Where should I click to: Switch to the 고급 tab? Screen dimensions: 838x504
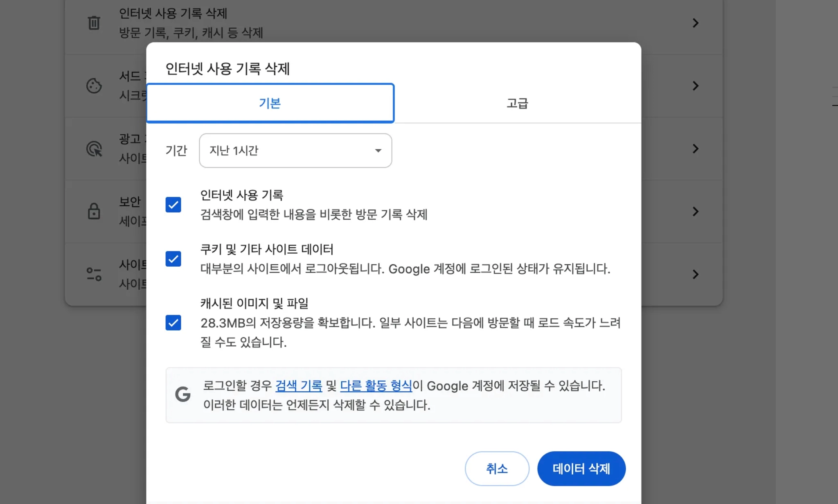click(517, 103)
